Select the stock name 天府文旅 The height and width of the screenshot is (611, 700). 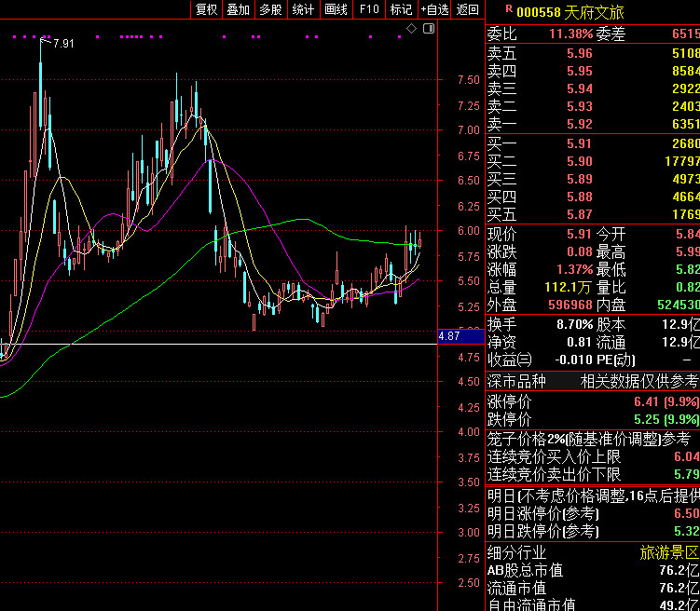click(595, 12)
